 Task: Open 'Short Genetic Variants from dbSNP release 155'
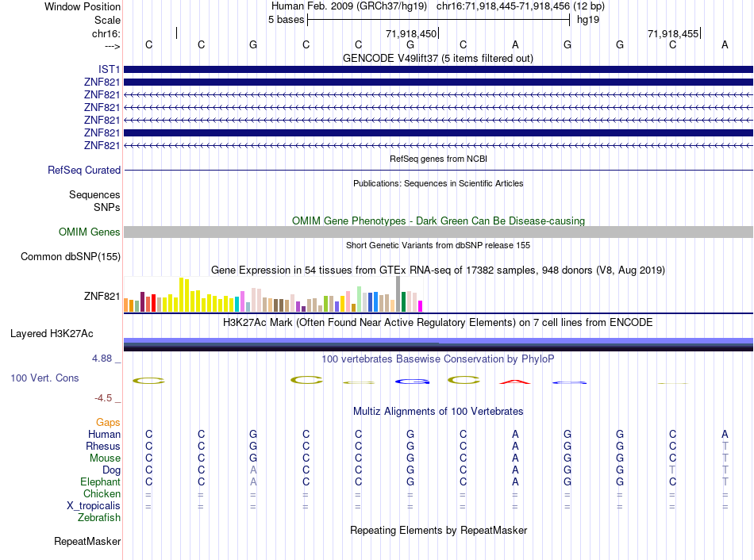(438, 245)
